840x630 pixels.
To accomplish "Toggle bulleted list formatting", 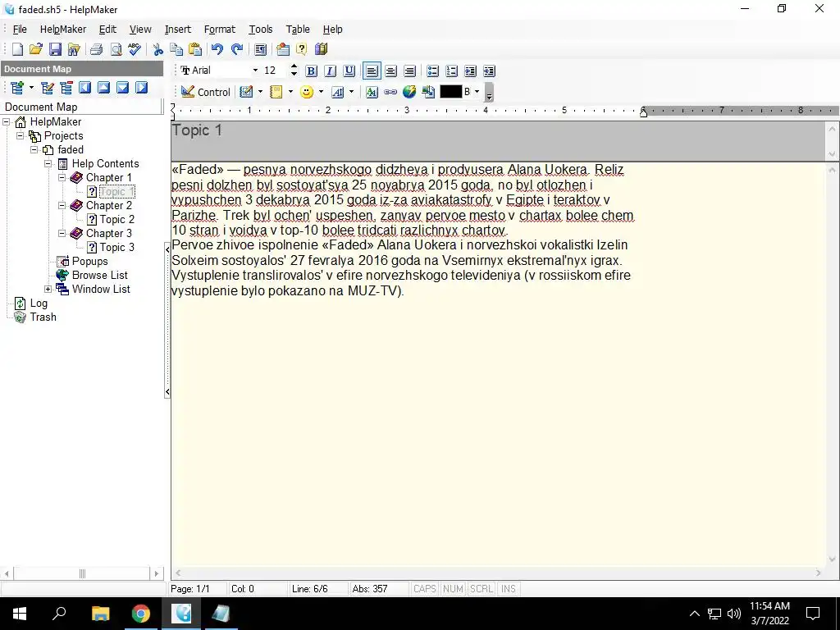I will click(433, 71).
